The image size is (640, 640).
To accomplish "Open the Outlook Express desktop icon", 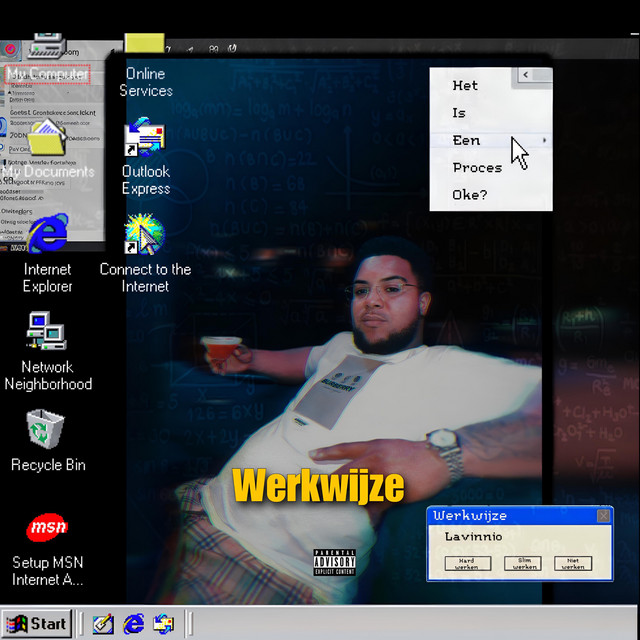I will tap(145, 141).
